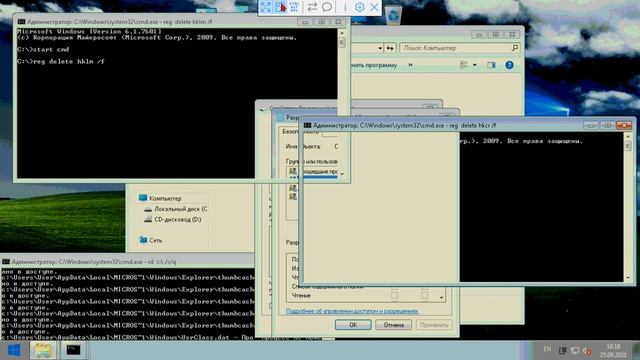This screenshot has height=360, width=640.
Task: Open chat bubble in the remote toolbar
Action: pyautogui.click(x=327, y=7)
